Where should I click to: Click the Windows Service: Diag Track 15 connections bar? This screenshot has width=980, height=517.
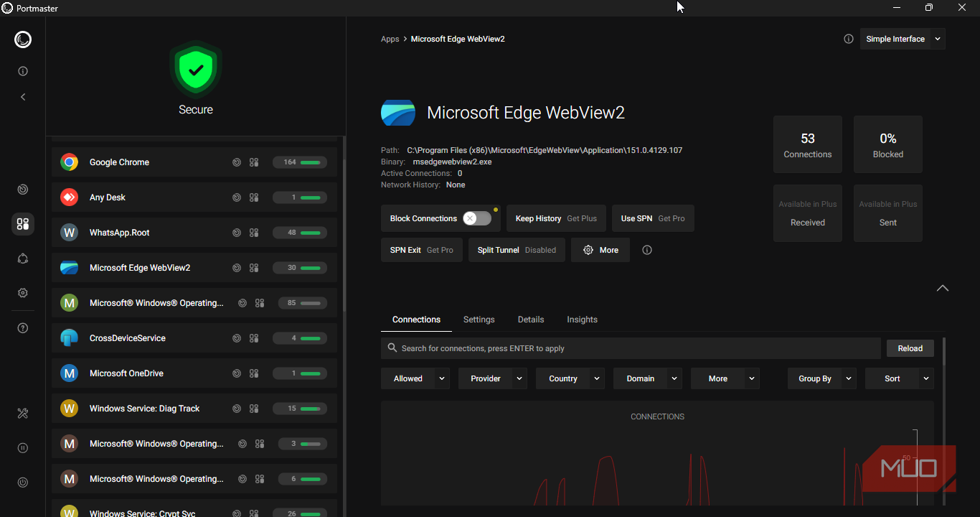coord(300,409)
